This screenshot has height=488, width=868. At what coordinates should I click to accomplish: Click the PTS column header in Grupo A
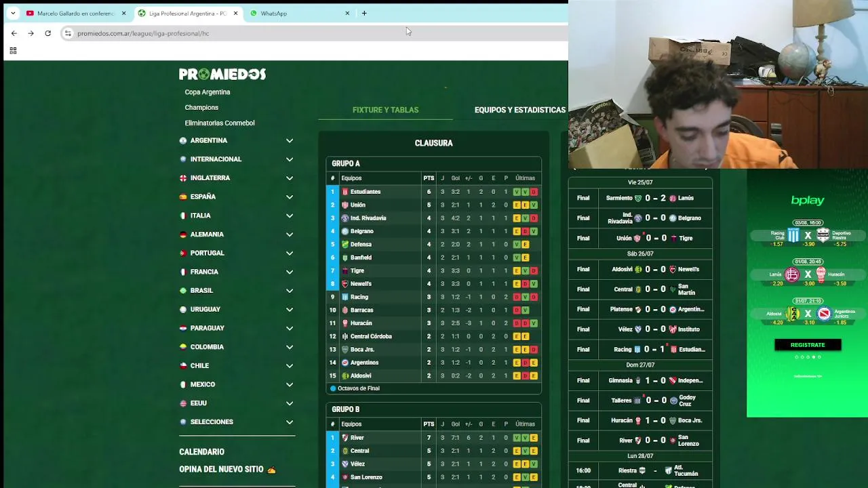[429, 178]
